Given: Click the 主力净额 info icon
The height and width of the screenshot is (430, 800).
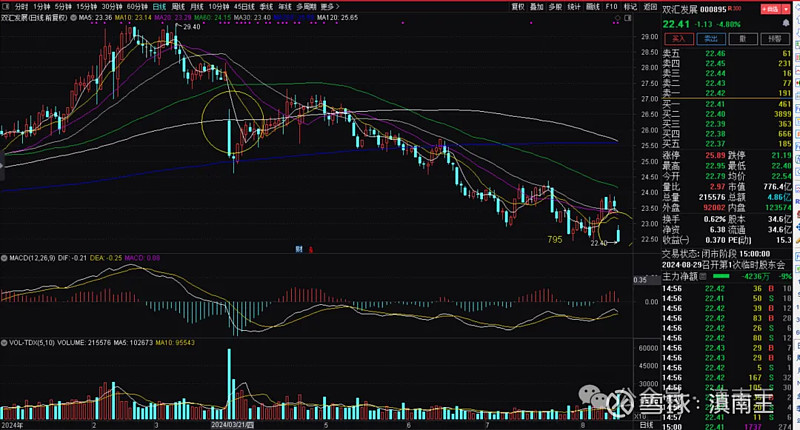Looking at the screenshot, I should (703, 276).
